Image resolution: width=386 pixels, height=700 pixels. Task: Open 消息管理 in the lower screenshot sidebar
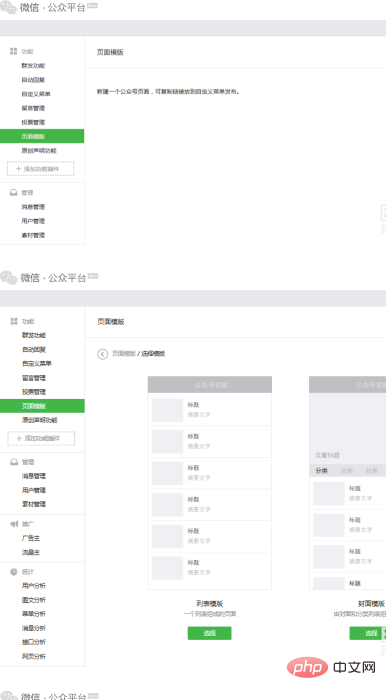click(x=34, y=476)
